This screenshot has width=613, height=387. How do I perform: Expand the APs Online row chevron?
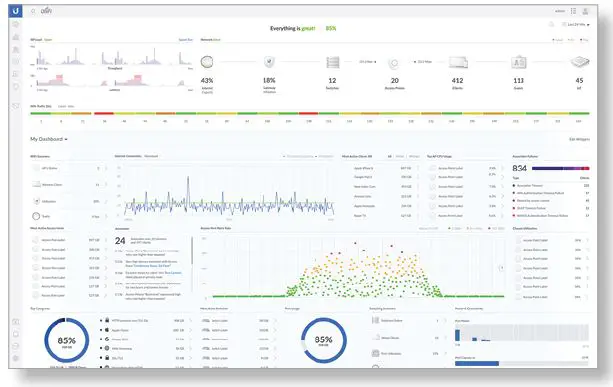pos(106,168)
